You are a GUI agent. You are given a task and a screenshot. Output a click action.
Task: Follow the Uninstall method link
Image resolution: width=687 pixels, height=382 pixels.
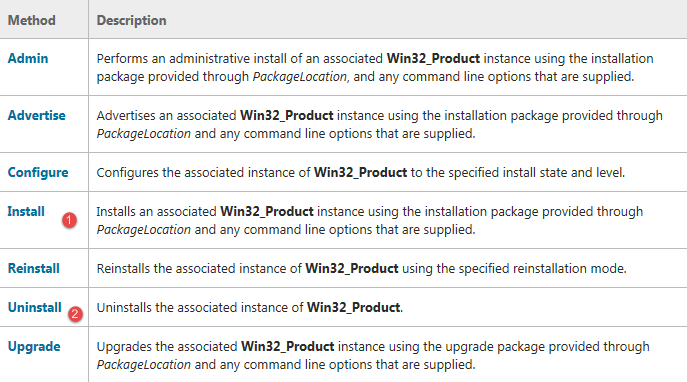[x=35, y=307]
